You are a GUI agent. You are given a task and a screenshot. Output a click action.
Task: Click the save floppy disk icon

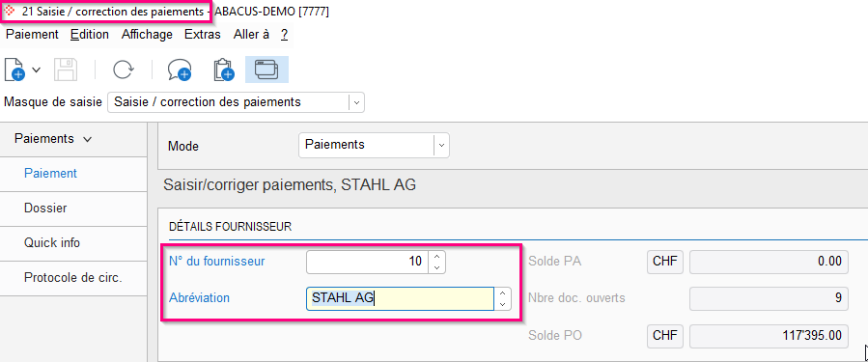66,70
